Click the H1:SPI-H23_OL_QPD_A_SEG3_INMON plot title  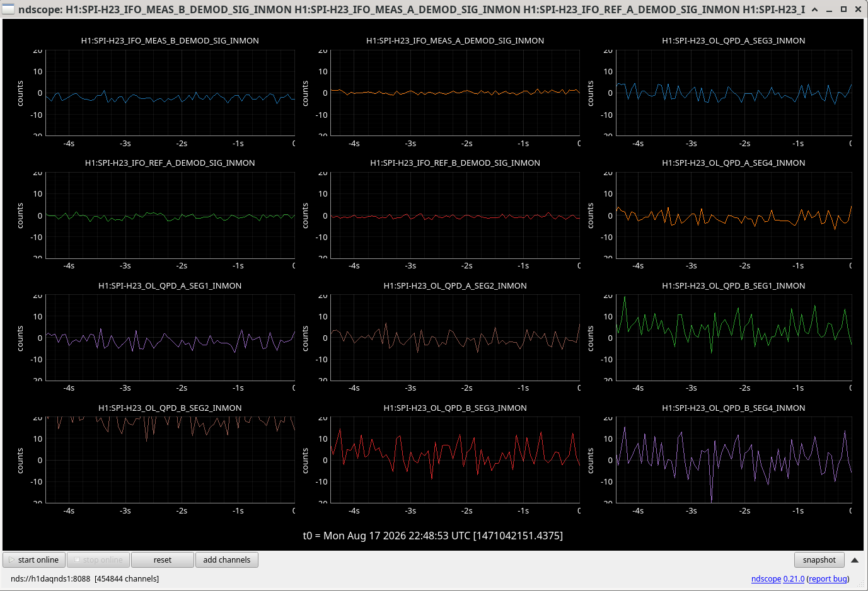pyautogui.click(x=734, y=40)
